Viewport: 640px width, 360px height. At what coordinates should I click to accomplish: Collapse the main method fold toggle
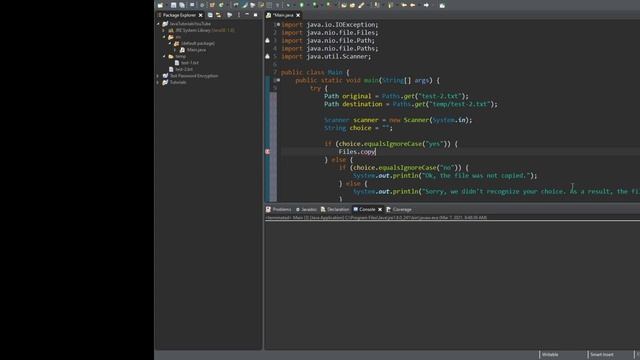[x=278, y=80]
